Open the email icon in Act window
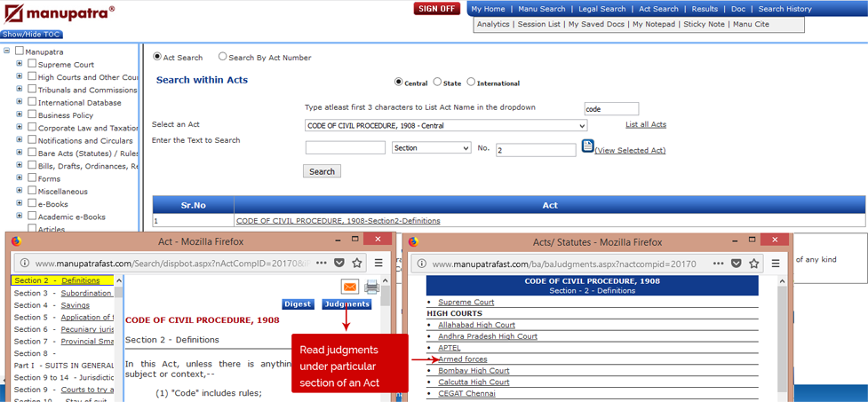 pyautogui.click(x=350, y=287)
